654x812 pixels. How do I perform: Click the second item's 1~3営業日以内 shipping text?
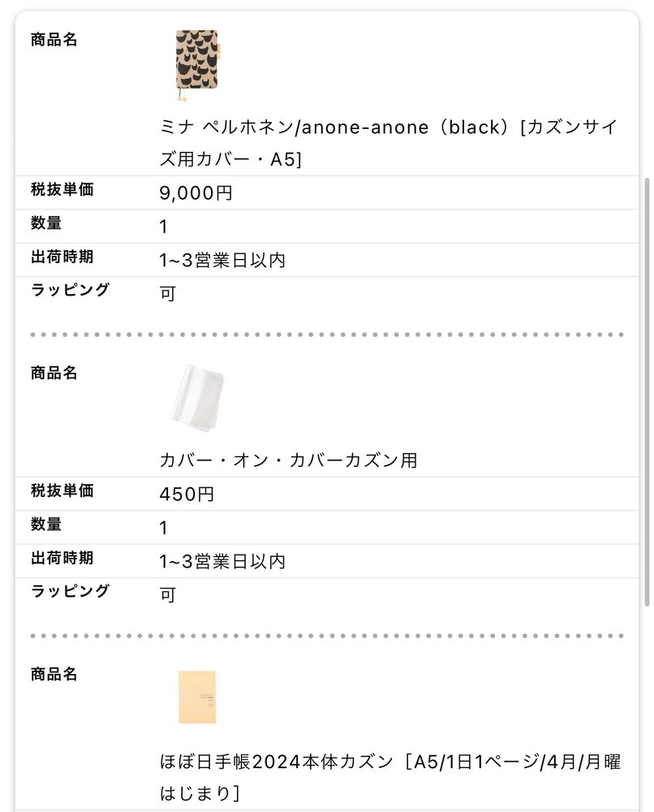click(222, 561)
